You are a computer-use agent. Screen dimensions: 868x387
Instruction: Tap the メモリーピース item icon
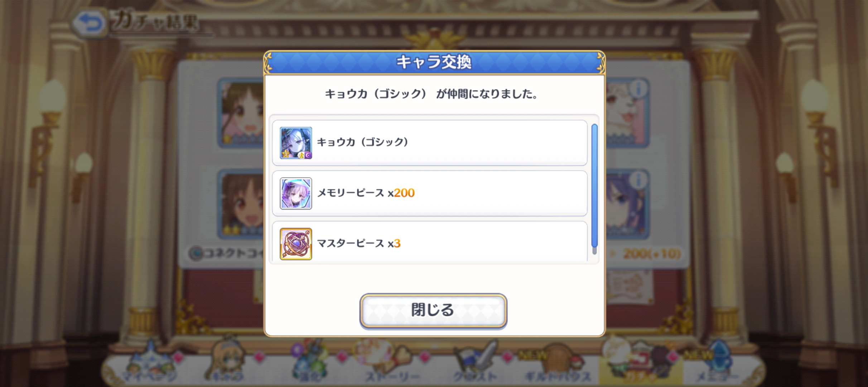(296, 193)
